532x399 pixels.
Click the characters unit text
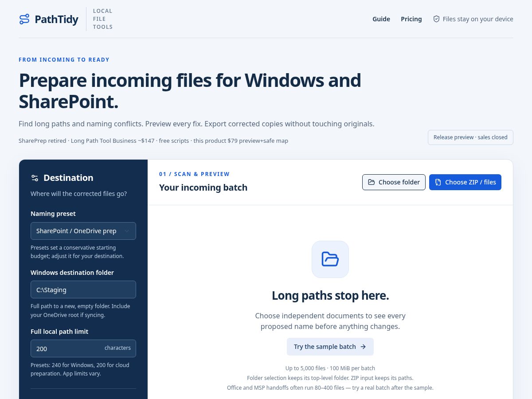tap(117, 348)
